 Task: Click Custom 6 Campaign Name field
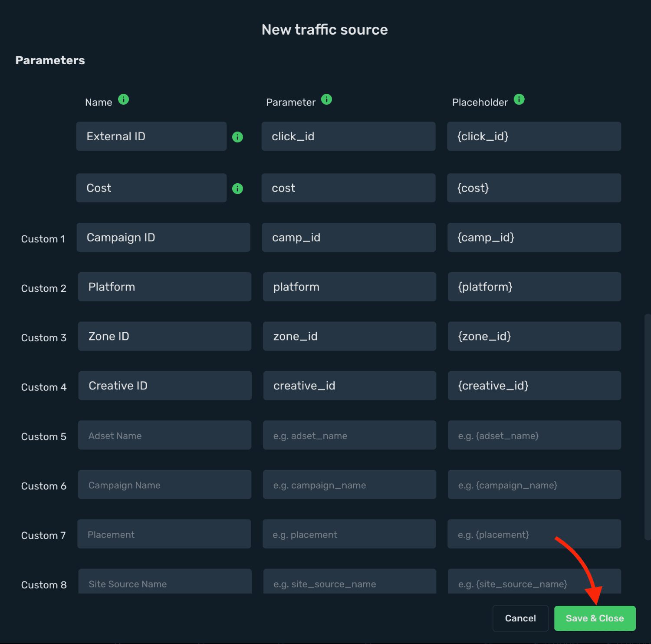[x=165, y=485]
